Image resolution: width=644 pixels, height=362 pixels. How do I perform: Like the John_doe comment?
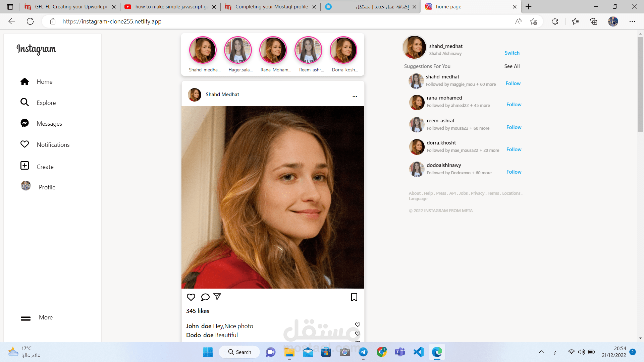coord(358,324)
